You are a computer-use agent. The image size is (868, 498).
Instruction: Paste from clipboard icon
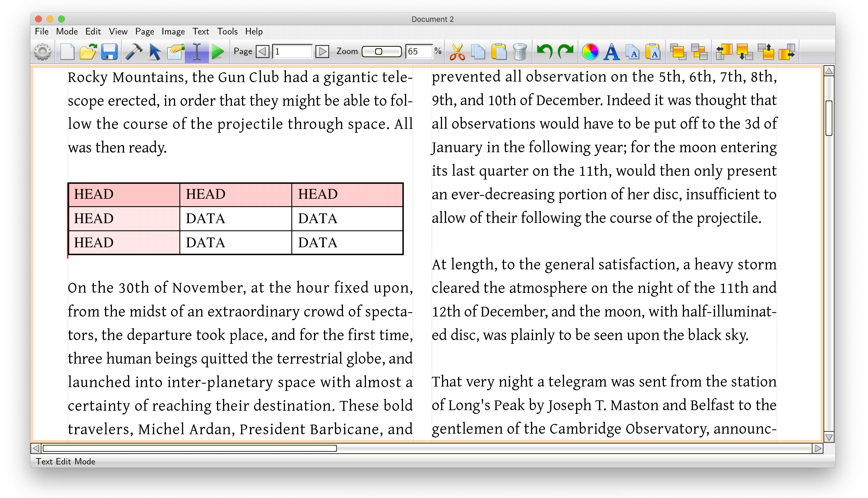[499, 52]
